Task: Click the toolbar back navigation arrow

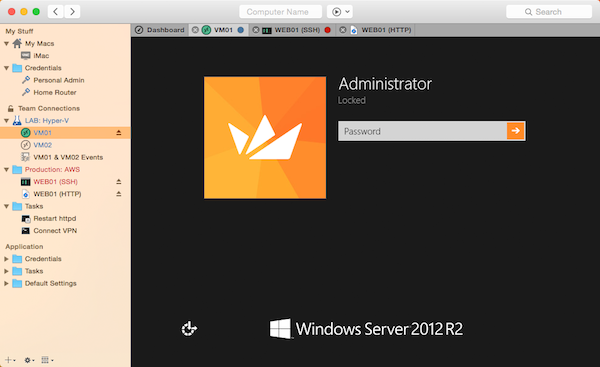Action: click(x=55, y=11)
